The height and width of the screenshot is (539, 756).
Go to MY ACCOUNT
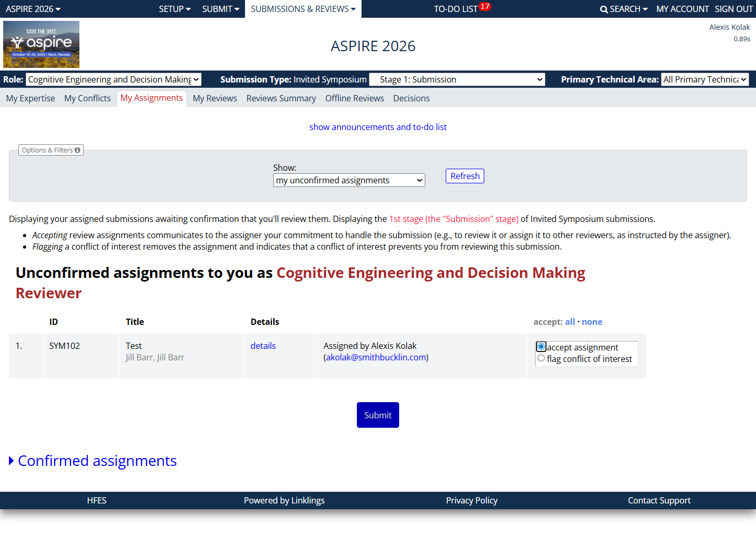[x=682, y=9]
